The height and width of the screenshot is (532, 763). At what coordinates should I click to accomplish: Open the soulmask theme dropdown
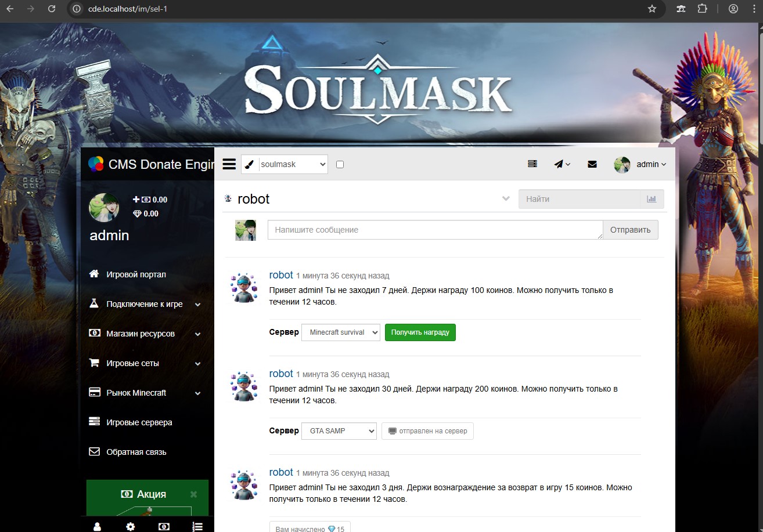293,164
